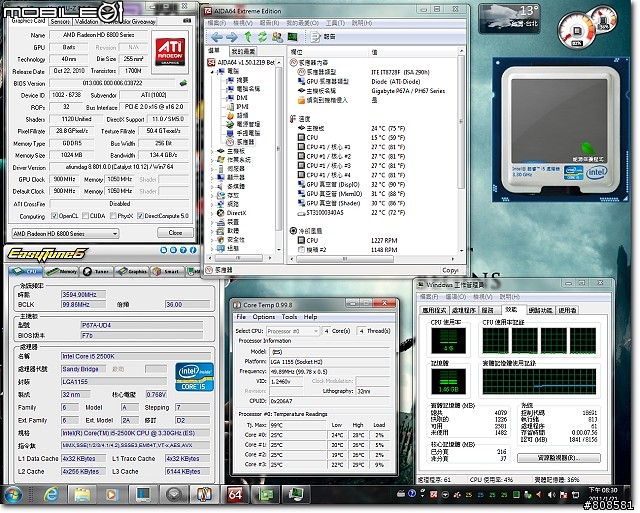Open the EasyTune6 Smart tab
This screenshot has height=513, width=640.
pyautogui.click(x=166, y=271)
